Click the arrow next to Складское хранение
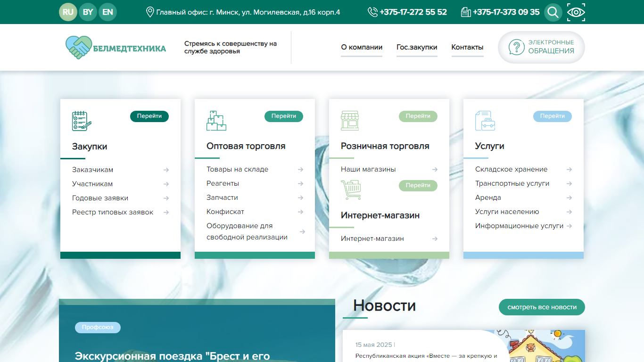The height and width of the screenshot is (362, 644). [570, 170]
